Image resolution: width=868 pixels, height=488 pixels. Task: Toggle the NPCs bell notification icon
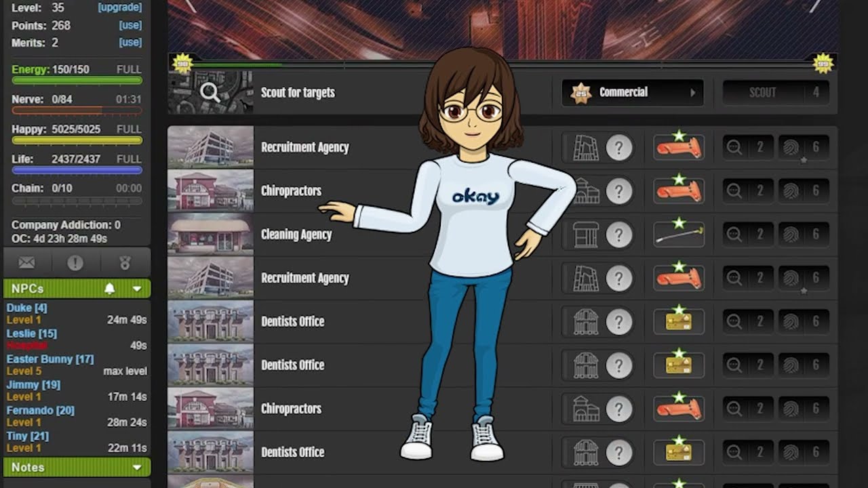109,289
